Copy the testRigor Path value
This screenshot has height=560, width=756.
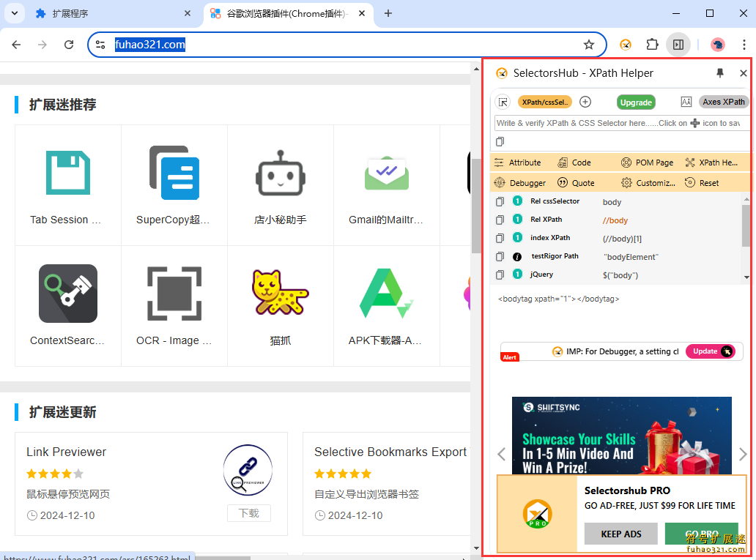click(x=500, y=256)
